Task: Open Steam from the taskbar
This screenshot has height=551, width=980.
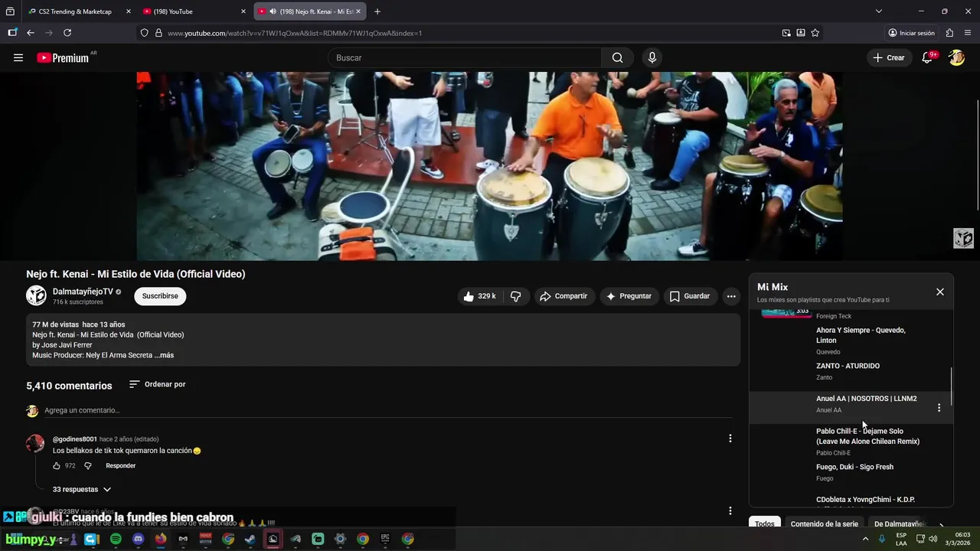Action: 250,539
